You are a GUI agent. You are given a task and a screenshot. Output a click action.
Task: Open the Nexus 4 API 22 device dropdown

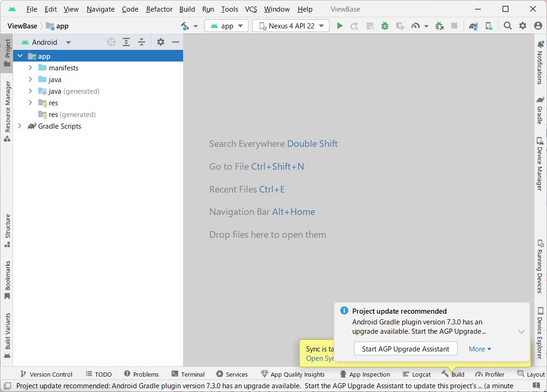290,26
